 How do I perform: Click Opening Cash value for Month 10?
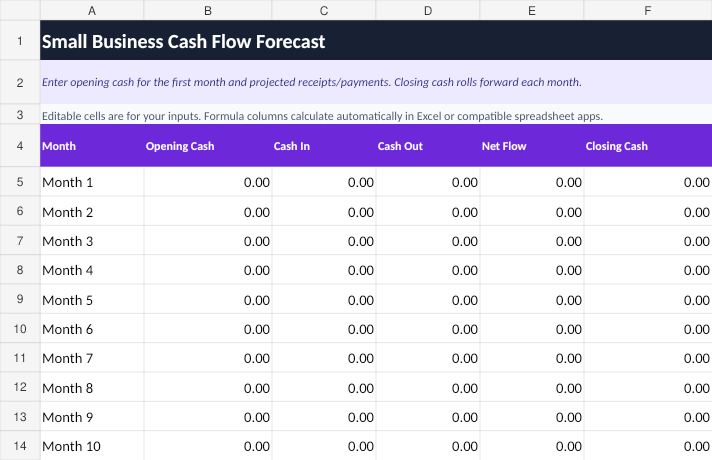click(208, 446)
